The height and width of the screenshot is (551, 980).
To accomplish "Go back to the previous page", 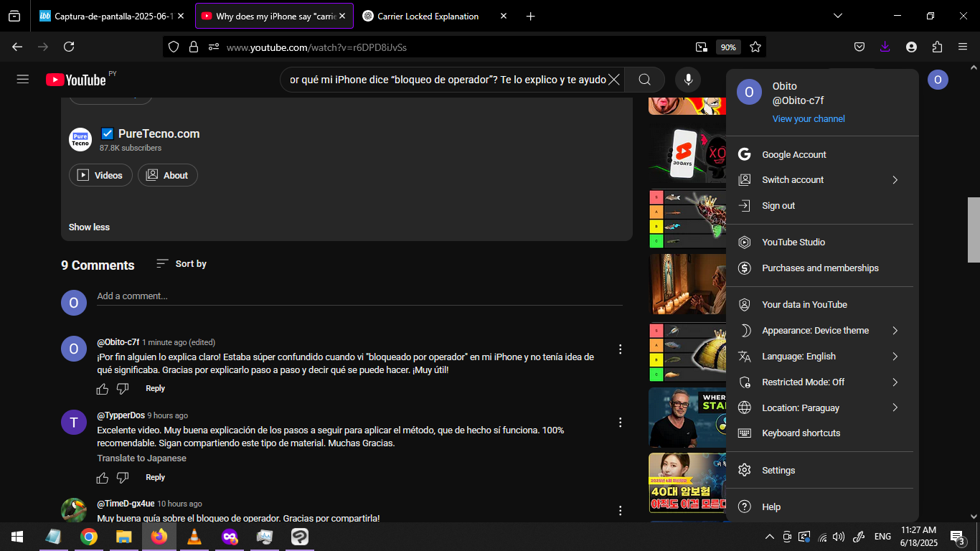I will [17, 47].
